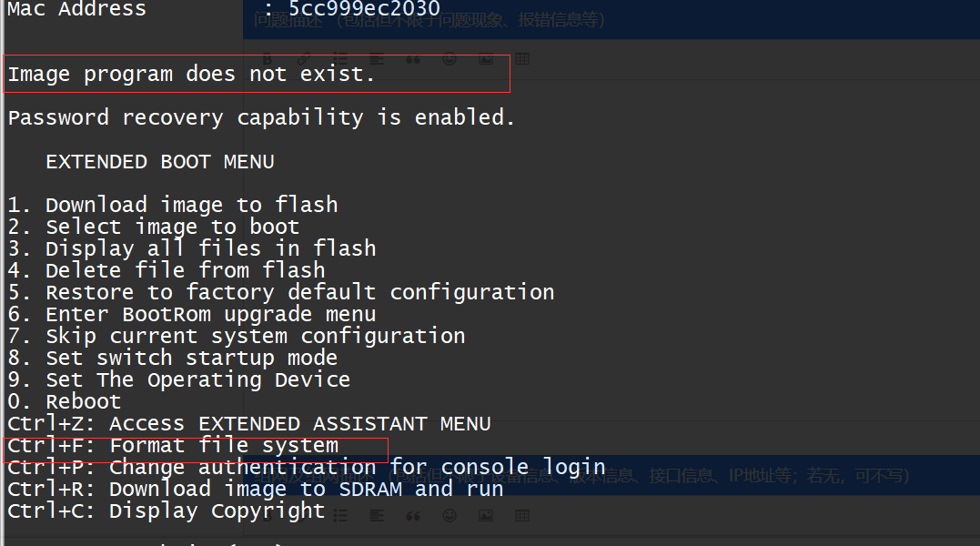Click the 'Ctrl+F: Format file system' line
The height and width of the screenshot is (546, 980).
tap(173, 446)
